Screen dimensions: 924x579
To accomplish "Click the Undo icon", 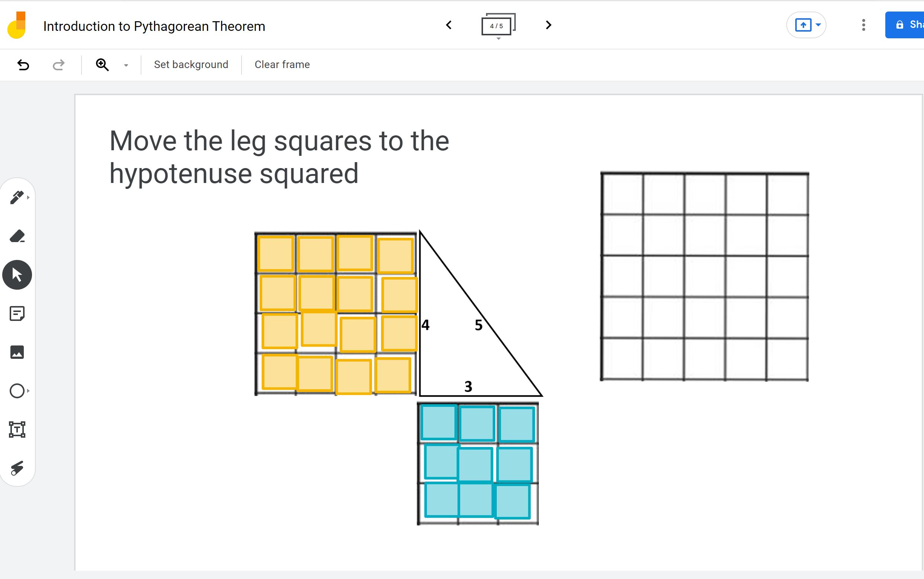I will [x=23, y=65].
